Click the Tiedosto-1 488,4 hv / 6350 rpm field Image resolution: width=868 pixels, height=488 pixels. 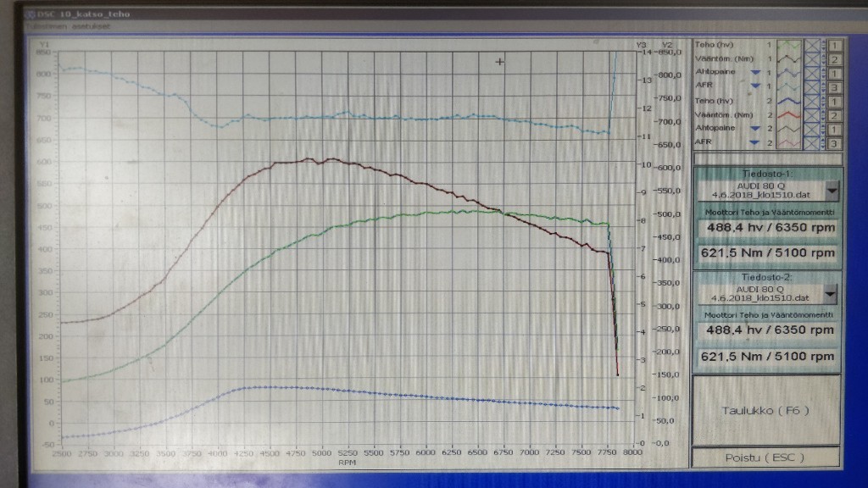[x=767, y=228]
